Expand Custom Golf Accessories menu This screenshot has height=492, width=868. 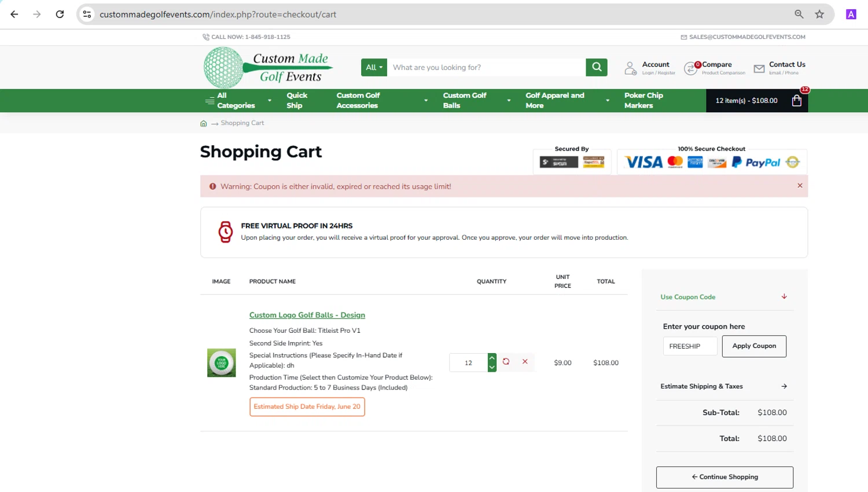(382, 100)
